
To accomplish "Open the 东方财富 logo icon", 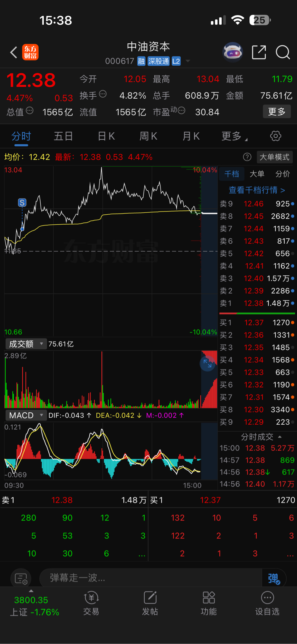I will (x=31, y=52).
